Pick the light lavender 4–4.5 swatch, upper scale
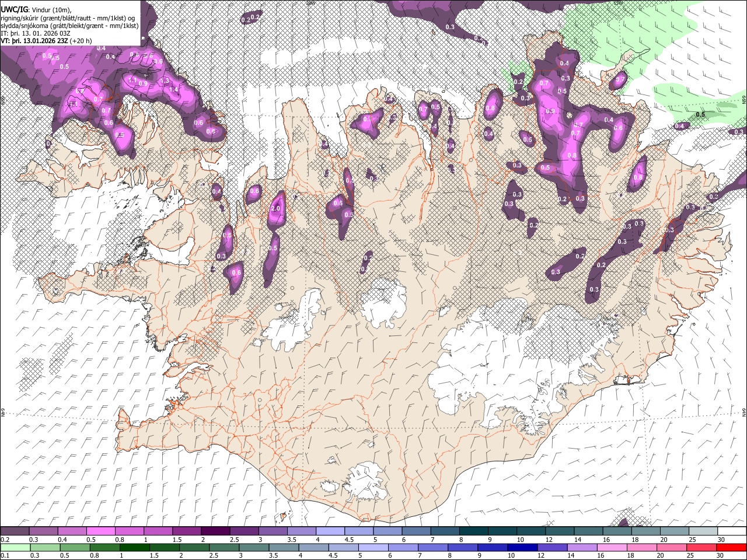Screen dimensions: 747x560 (330, 531)
